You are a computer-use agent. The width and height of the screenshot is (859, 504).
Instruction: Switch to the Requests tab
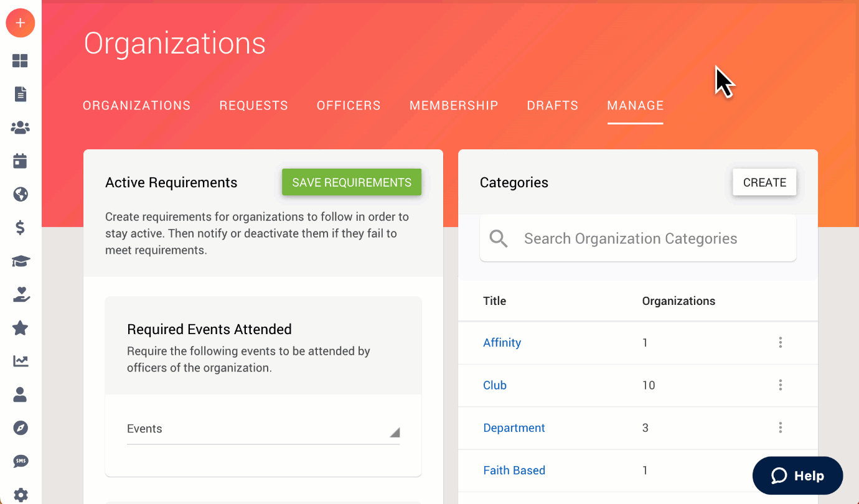[x=254, y=105]
